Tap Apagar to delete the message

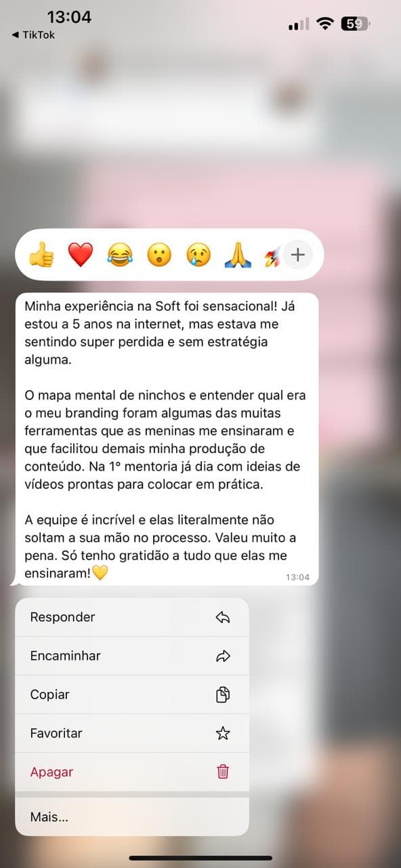coord(132,772)
